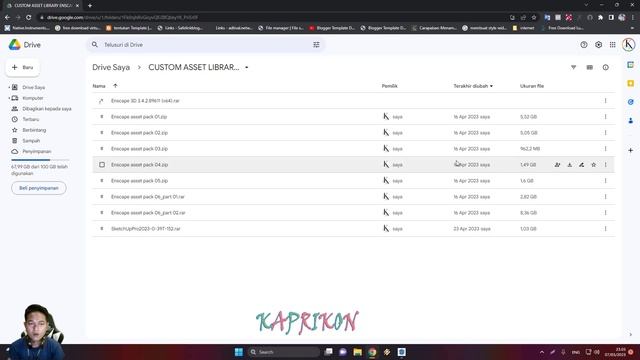This screenshot has height=360, width=640.
Task: Star Enscape asset pack 04.zip
Action: (593, 165)
